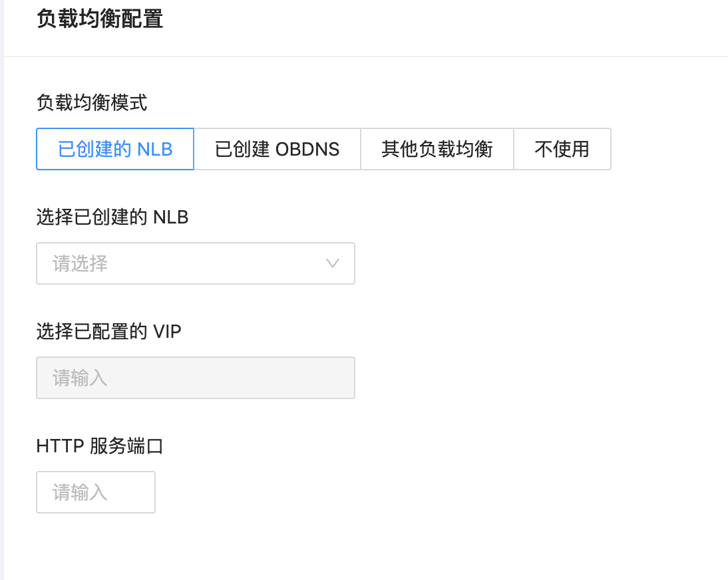Click the divider line below 负载均衡配置 heading
Image resolution: width=728 pixels, height=580 pixels.
click(x=366, y=57)
